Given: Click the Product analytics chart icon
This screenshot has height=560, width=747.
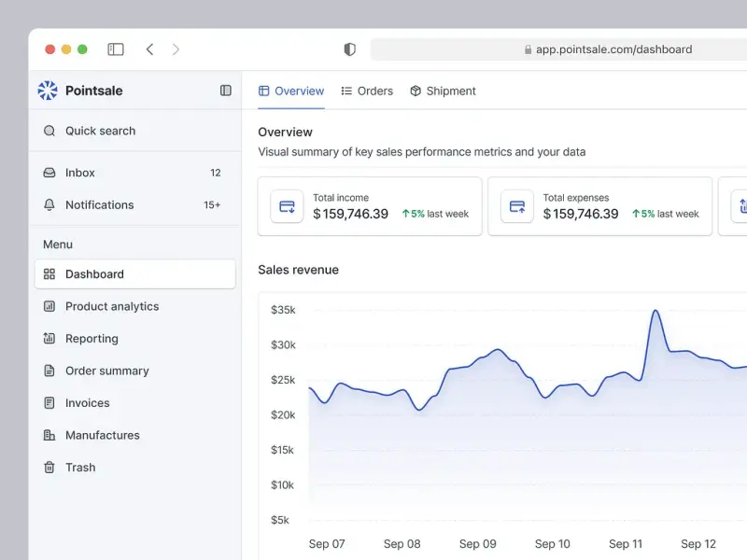Looking at the screenshot, I should tap(49, 306).
